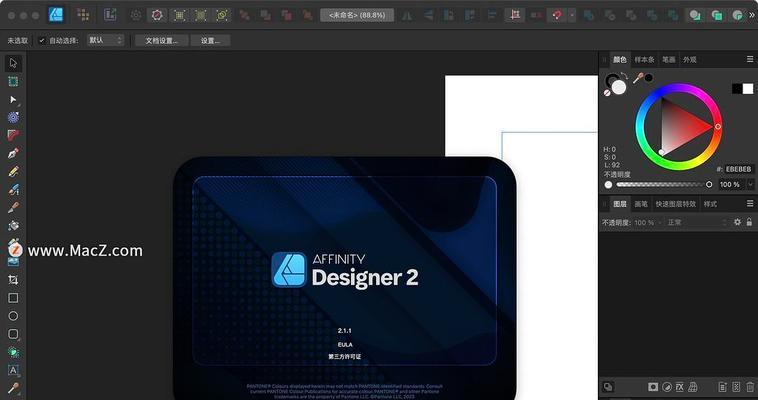
Task: Click the green square insert-target icon
Action: (716, 15)
